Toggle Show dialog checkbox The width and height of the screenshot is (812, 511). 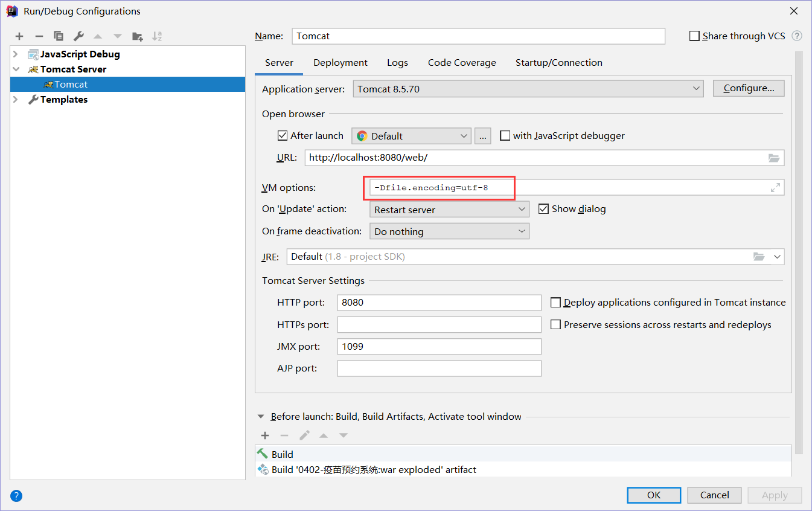tap(543, 209)
